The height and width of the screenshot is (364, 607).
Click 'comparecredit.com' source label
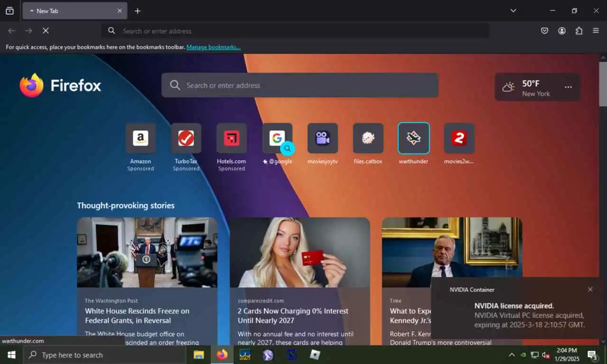(x=261, y=300)
